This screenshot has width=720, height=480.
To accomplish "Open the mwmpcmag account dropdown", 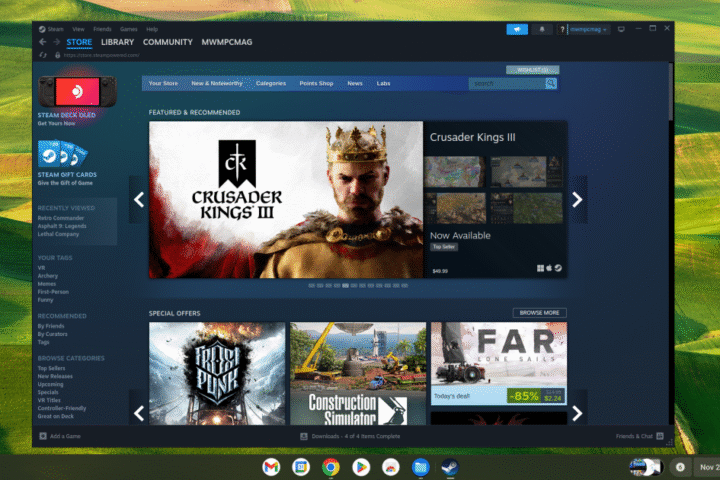I will point(589,29).
